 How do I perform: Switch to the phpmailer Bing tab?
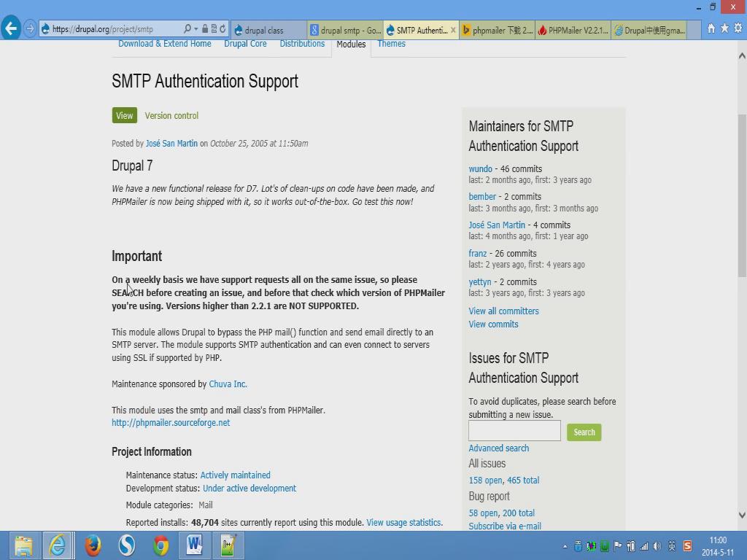click(497, 30)
